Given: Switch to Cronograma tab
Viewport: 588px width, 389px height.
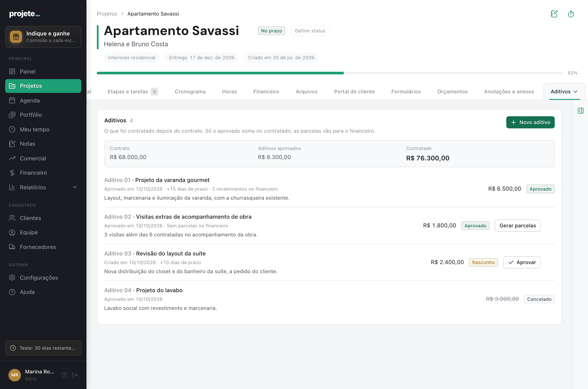Looking at the screenshot, I should [x=190, y=92].
